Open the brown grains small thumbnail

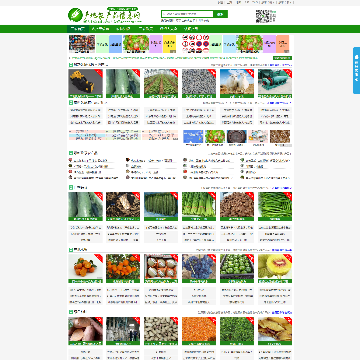pos(280,136)
